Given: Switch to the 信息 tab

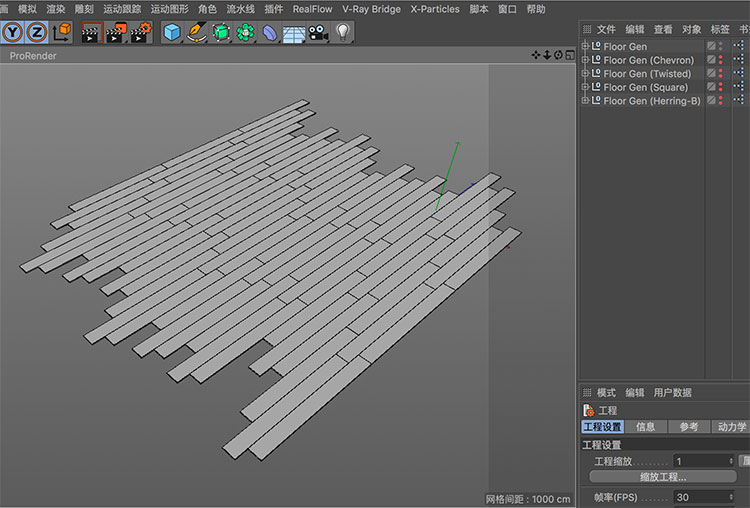Looking at the screenshot, I should pos(645,427).
